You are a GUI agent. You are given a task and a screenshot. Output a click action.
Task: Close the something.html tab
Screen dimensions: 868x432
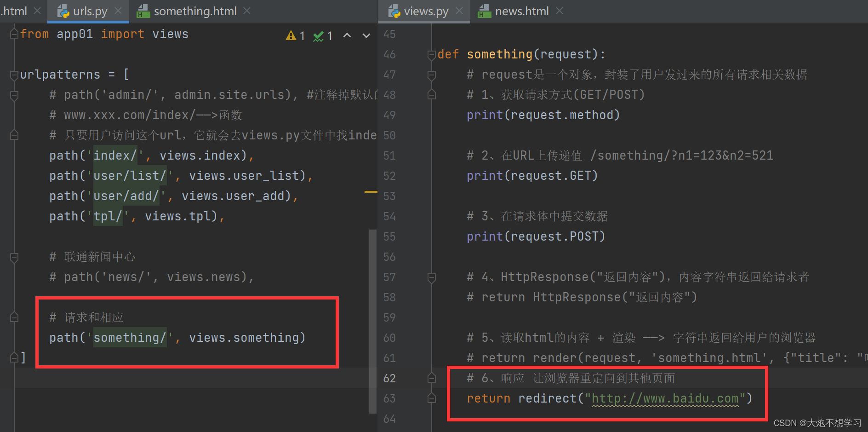247,11
